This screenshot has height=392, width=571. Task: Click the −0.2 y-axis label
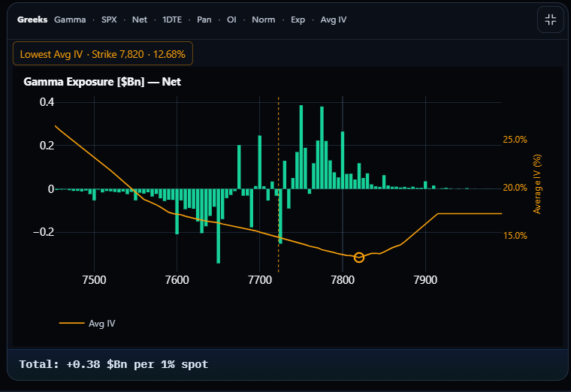coord(44,232)
